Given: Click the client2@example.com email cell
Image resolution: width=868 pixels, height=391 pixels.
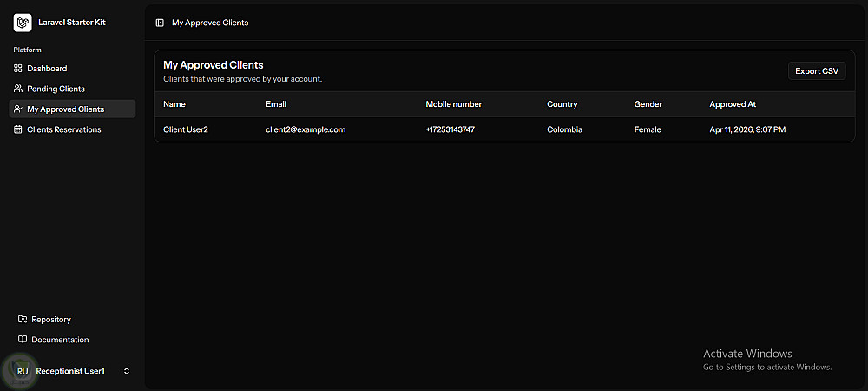Looking at the screenshot, I should tap(306, 129).
